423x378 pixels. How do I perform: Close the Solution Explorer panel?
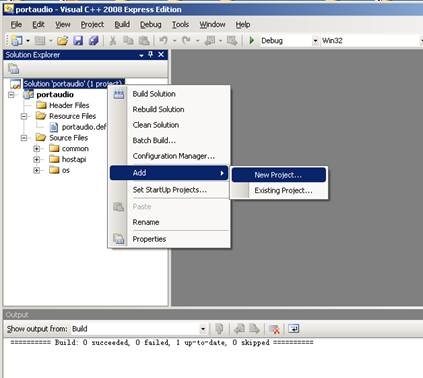click(x=161, y=54)
